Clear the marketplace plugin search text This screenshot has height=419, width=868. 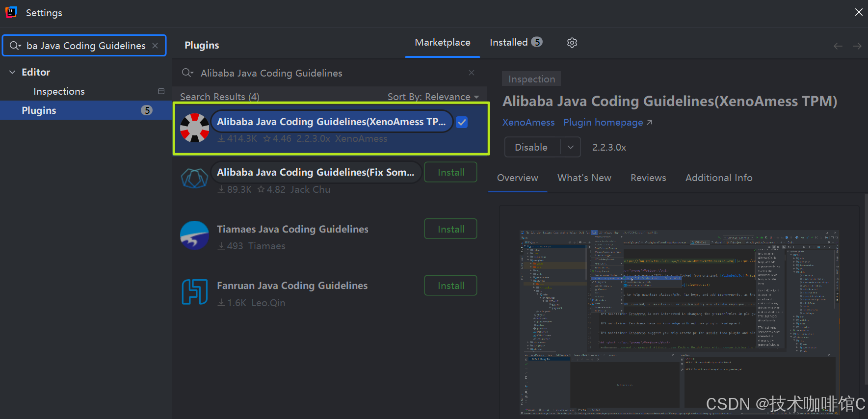click(x=472, y=73)
